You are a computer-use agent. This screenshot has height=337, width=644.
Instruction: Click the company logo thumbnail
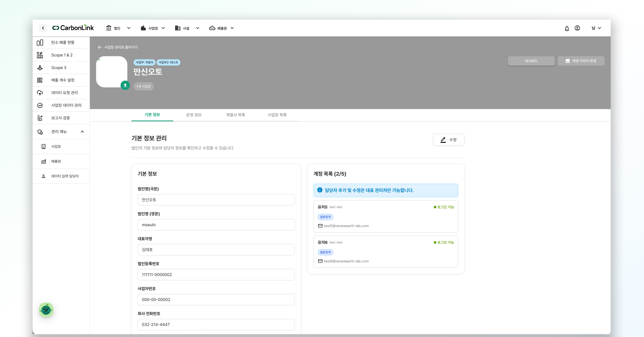112,72
